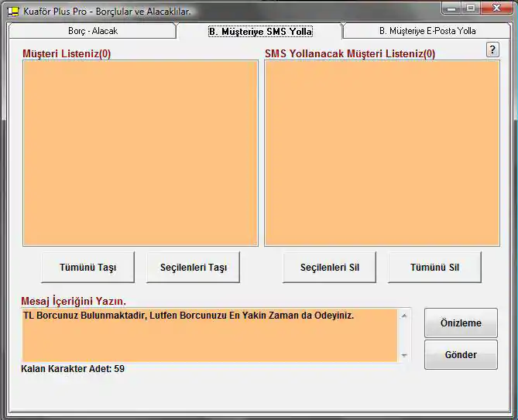Click inside the Müşteri Listeniz list box
The width and height of the screenshot is (518, 420).
click(x=140, y=153)
